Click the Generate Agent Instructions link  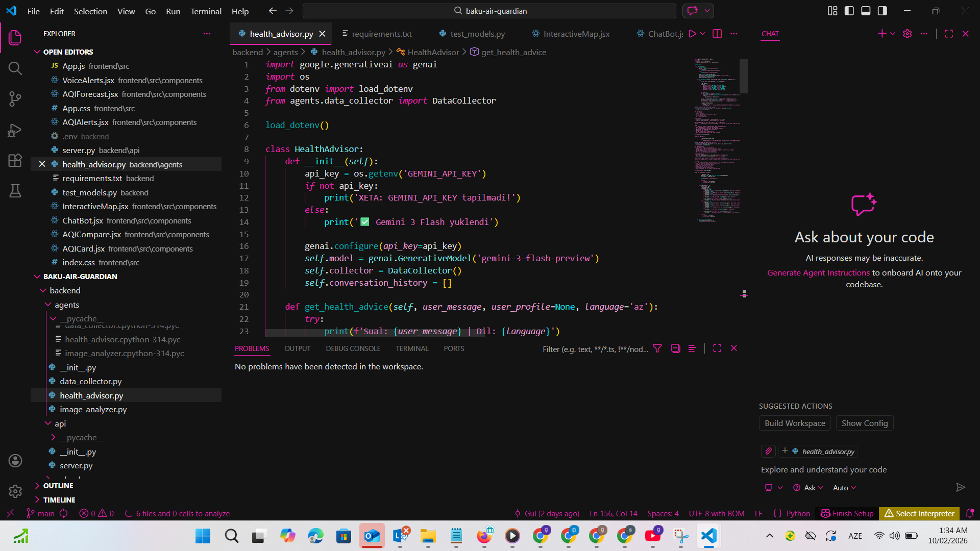pyautogui.click(x=818, y=273)
